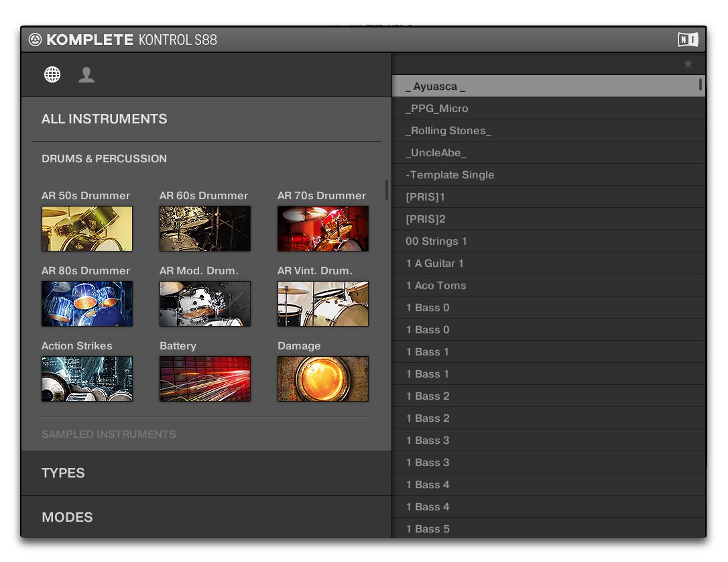728x562 pixels.
Task: Switch to ALL INSTRUMENTS category
Action: click(x=104, y=119)
